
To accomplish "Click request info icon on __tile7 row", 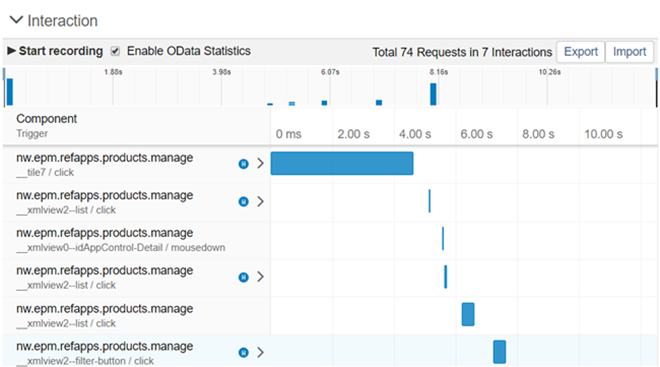I will (x=243, y=164).
